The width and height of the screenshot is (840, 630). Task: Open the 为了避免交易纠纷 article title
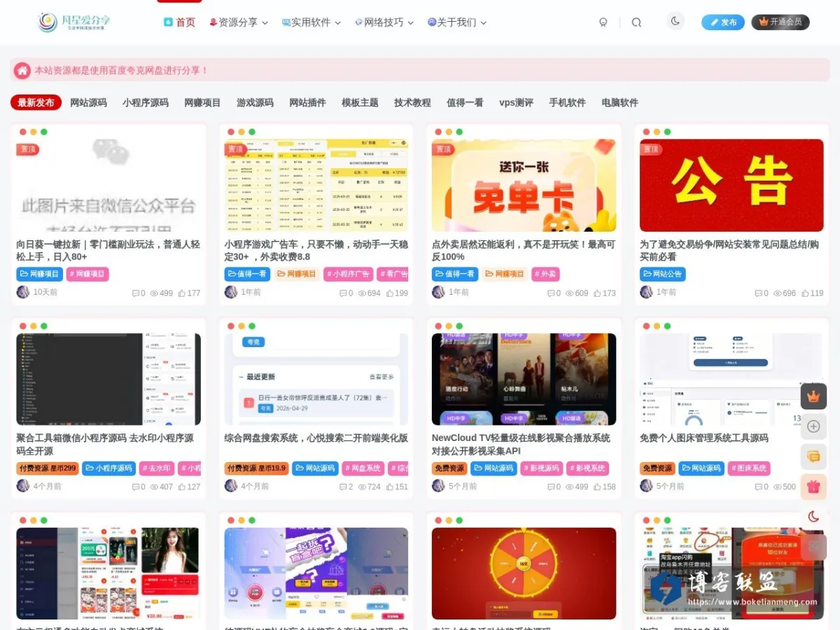pyautogui.click(x=731, y=251)
